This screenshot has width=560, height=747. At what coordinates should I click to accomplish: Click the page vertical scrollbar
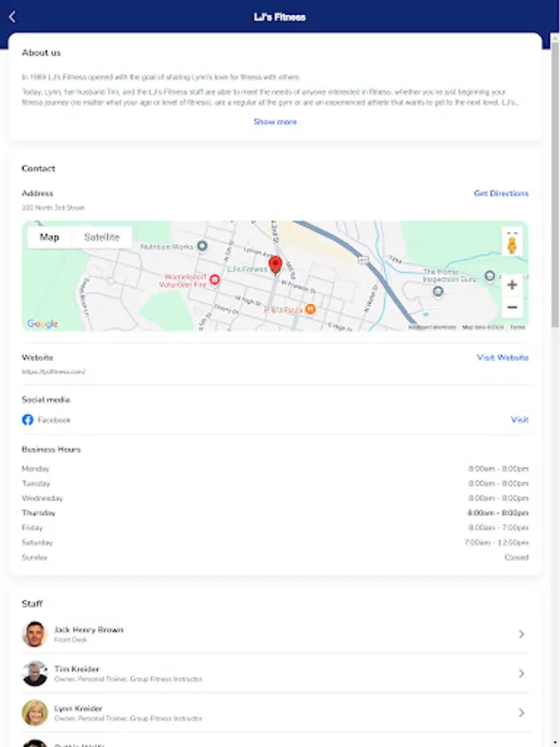coord(555,185)
